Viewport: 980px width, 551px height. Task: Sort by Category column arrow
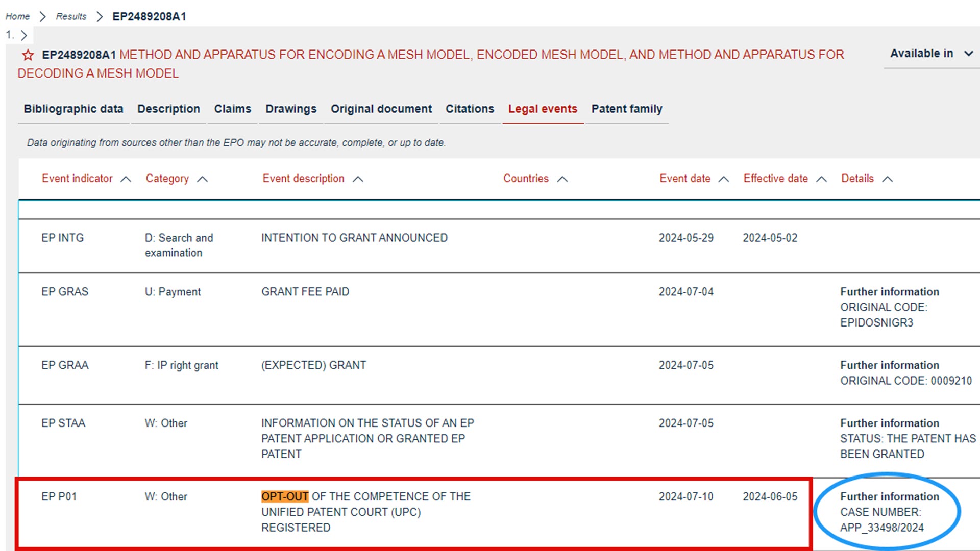click(x=202, y=179)
